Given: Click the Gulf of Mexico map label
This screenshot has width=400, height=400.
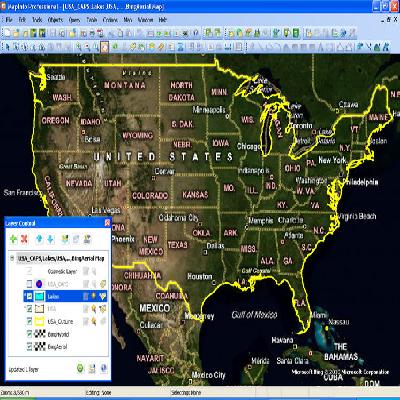Looking at the screenshot, I should pyautogui.click(x=254, y=314).
